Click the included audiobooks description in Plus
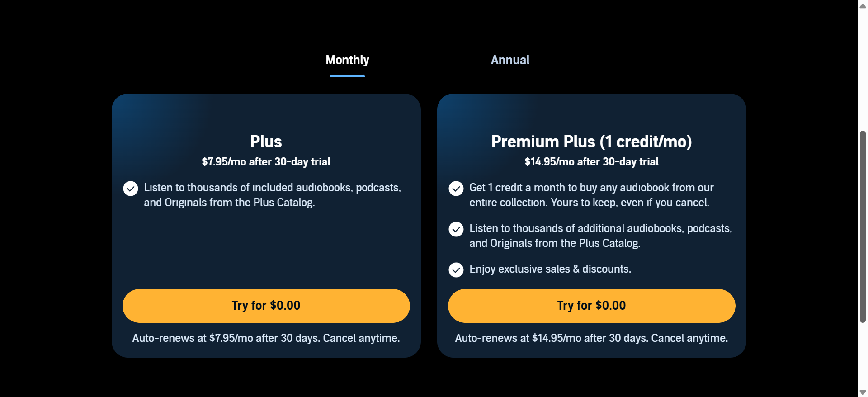The width and height of the screenshot is (868, 397). (x=272, y=195)
